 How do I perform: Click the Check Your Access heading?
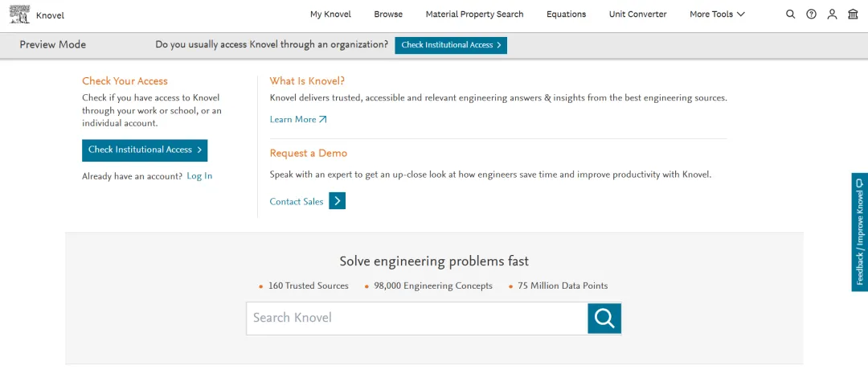(x=125, y=81)
